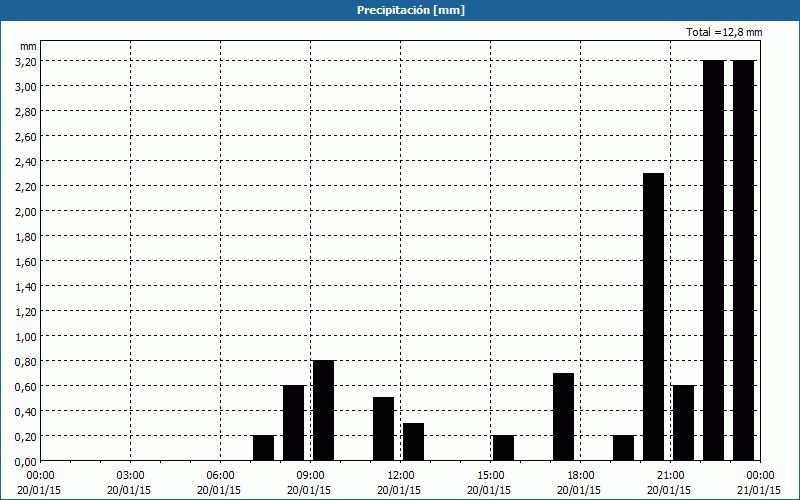Click the "00:00 20/01/15" time axis label
This screenshot has width=800, height=500.
[39, 483]
